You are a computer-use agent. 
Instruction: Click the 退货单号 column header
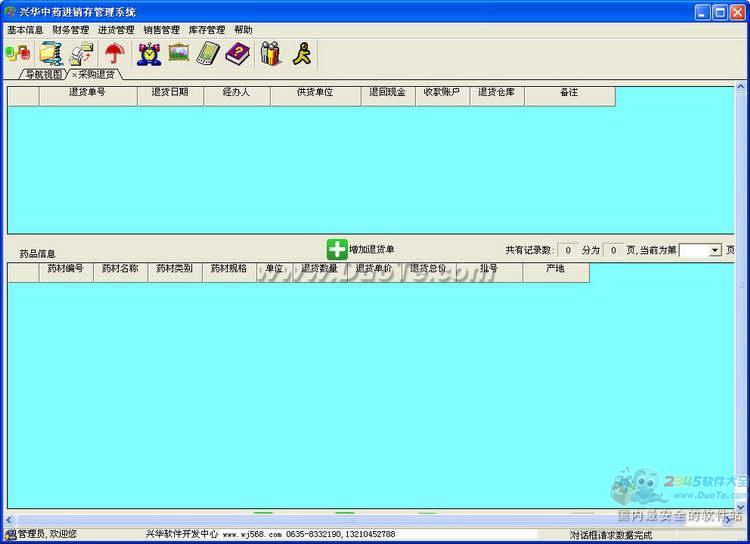point(87,93)
